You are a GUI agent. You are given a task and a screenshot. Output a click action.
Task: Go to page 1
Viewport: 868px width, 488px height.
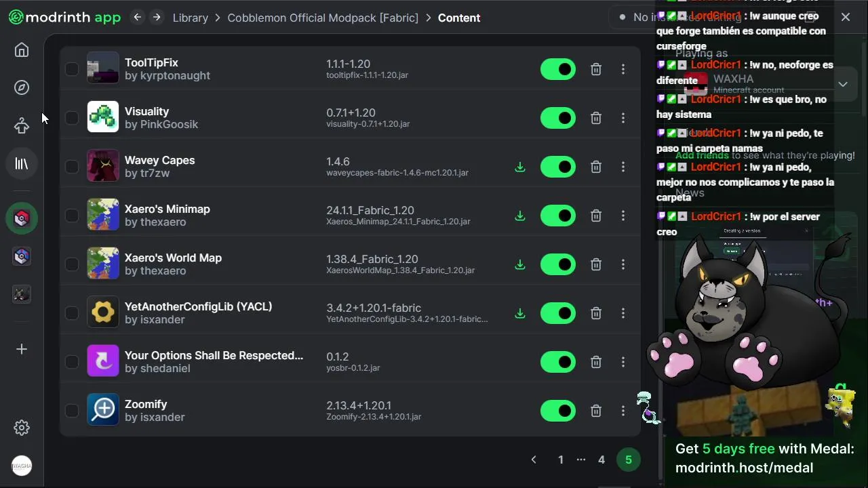561,460
